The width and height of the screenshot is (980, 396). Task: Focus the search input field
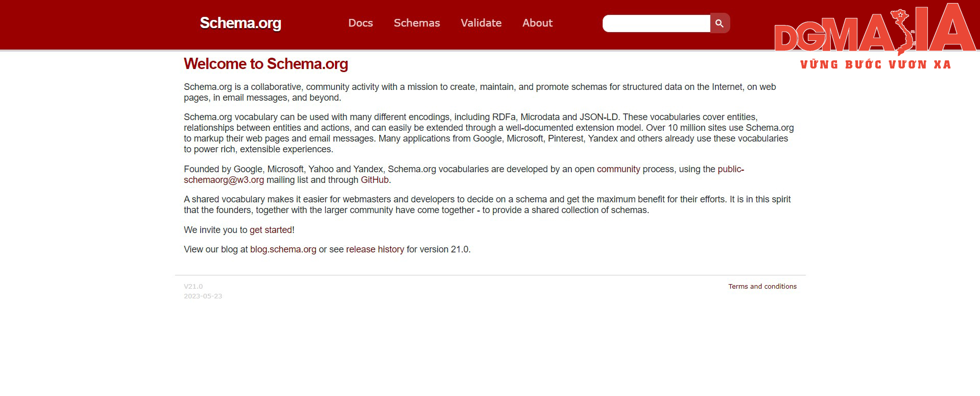656,24
